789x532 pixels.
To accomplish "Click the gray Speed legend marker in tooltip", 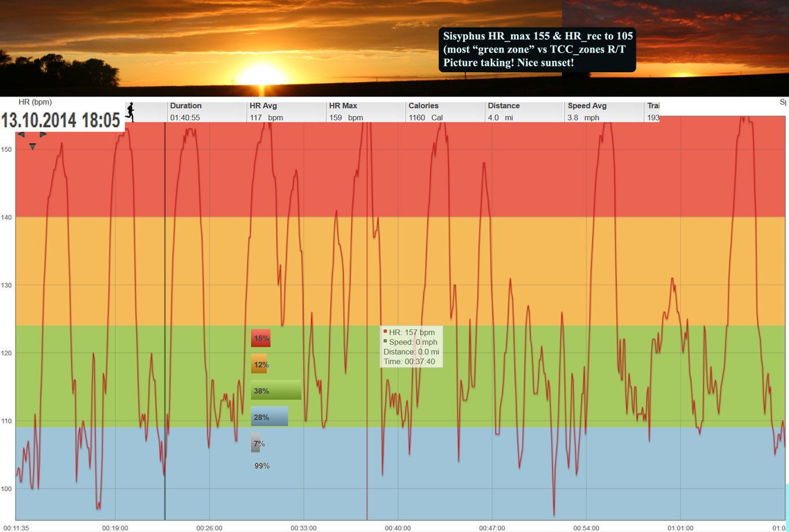I will pyautogui.click(x=385, y=341).
